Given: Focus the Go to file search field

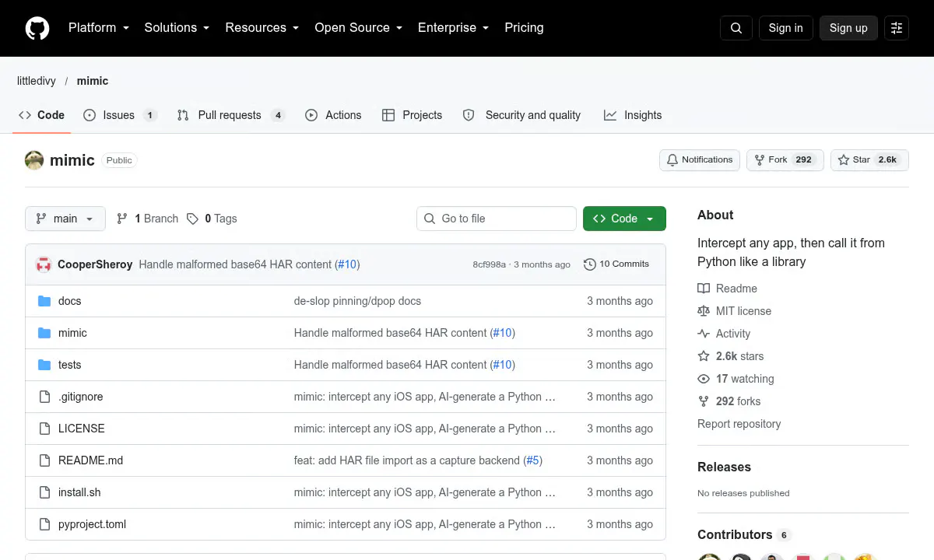Looking at the screenshot, I should (497, 219).
